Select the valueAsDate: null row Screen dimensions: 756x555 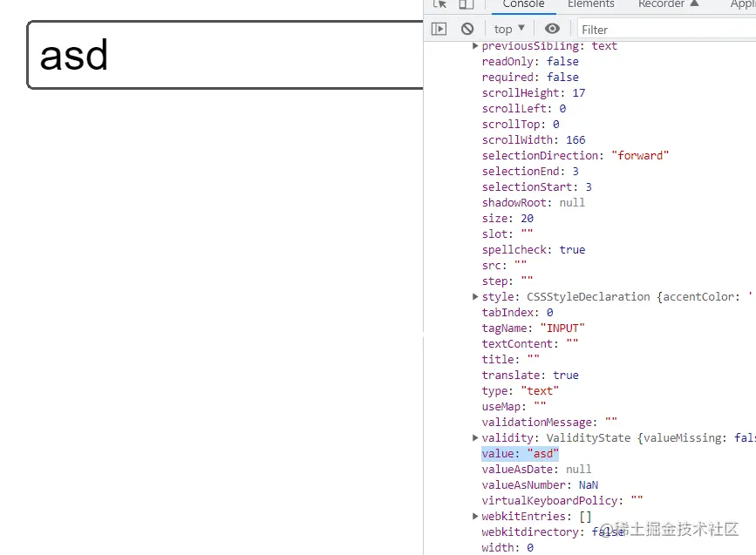coord(536,470)
